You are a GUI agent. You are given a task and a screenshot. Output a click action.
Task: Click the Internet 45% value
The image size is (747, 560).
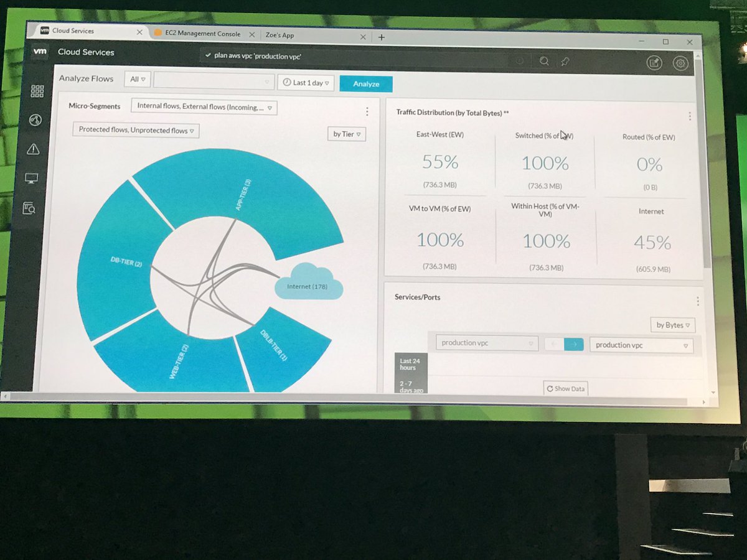[x=652, y=243]
